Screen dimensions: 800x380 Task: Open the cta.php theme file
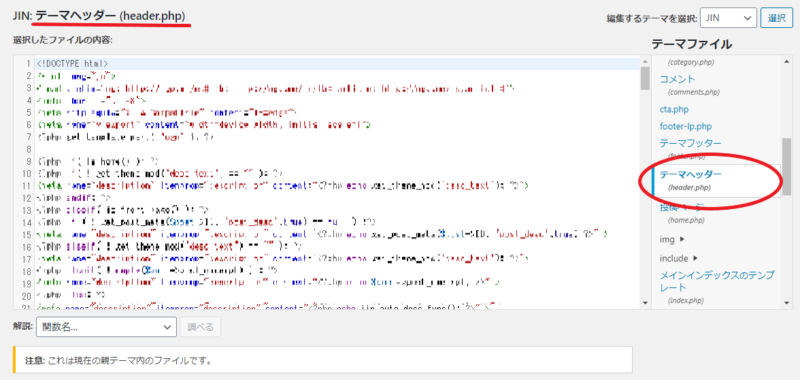[x=674, y=109]
